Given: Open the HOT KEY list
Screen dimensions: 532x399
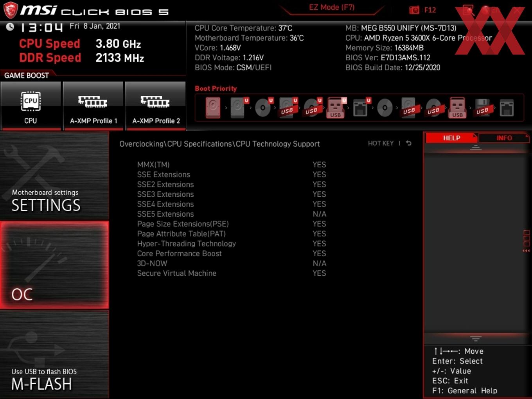Looking at the screenshot, I should point(381,143).
